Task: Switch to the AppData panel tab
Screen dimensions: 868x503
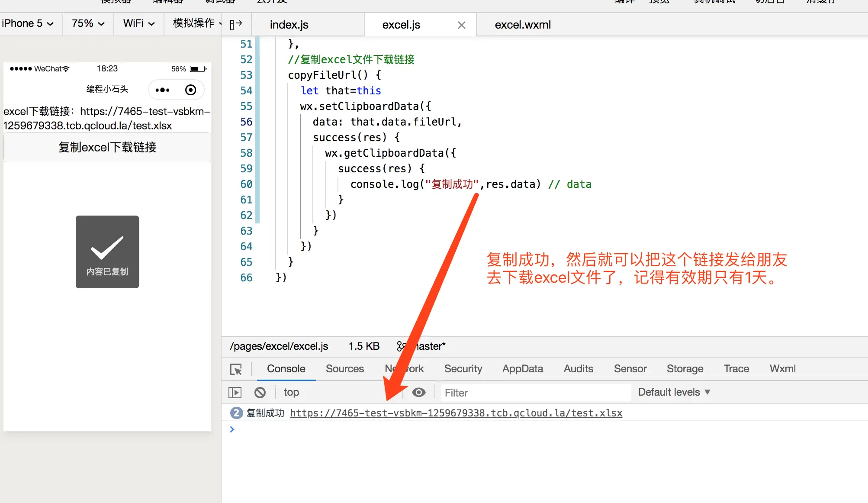Action: pyautogui.click(x=522, y=369)
